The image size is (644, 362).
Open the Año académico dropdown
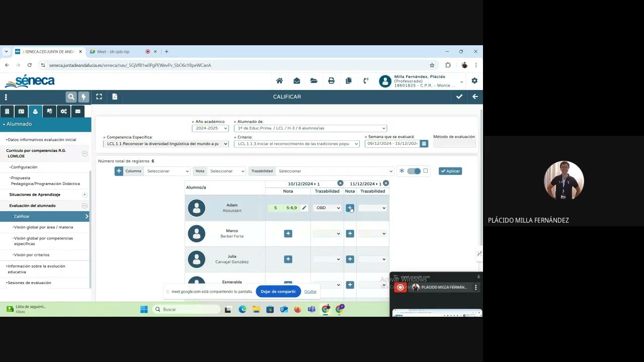[x=210, y=128]
